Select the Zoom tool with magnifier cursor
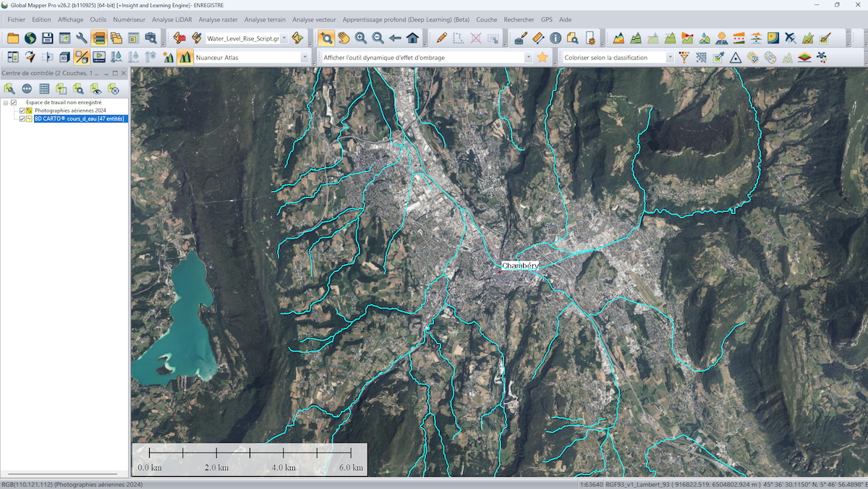Image resolution: width=868 pixels, height=489 pixels. (x=326, y=38)
